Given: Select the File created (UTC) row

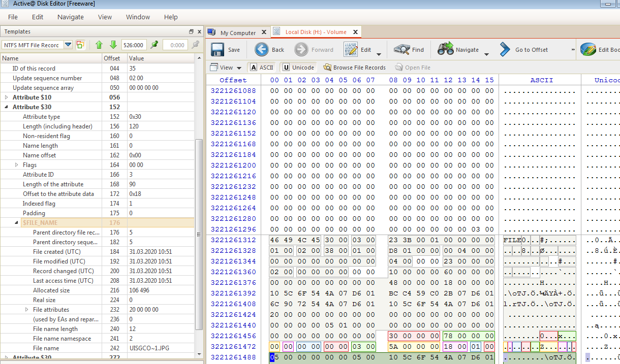Looking at the screenshot, I should pyautogui.click(x=97, y=251).
